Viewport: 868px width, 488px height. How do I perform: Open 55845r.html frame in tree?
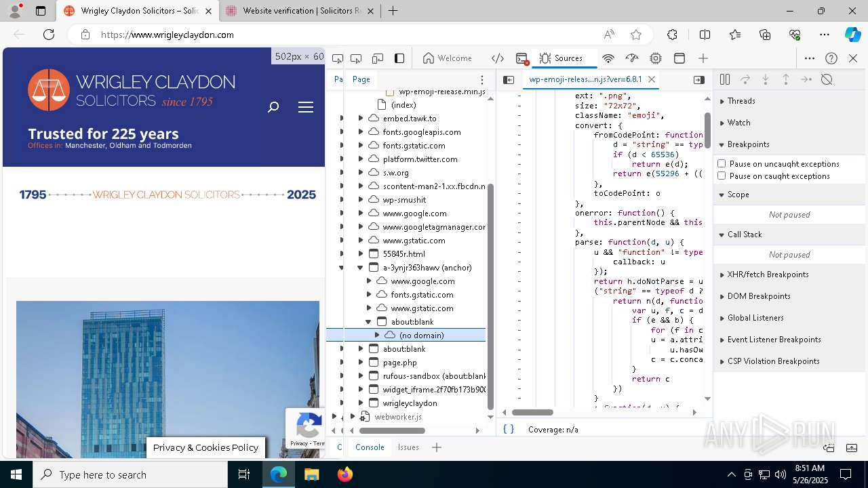[x=404, y=253]
